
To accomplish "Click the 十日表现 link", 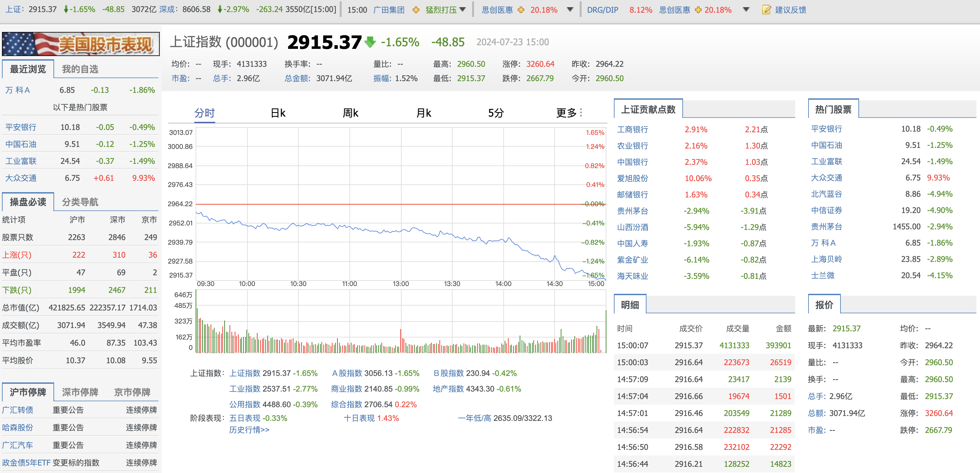I will [359, 418].
